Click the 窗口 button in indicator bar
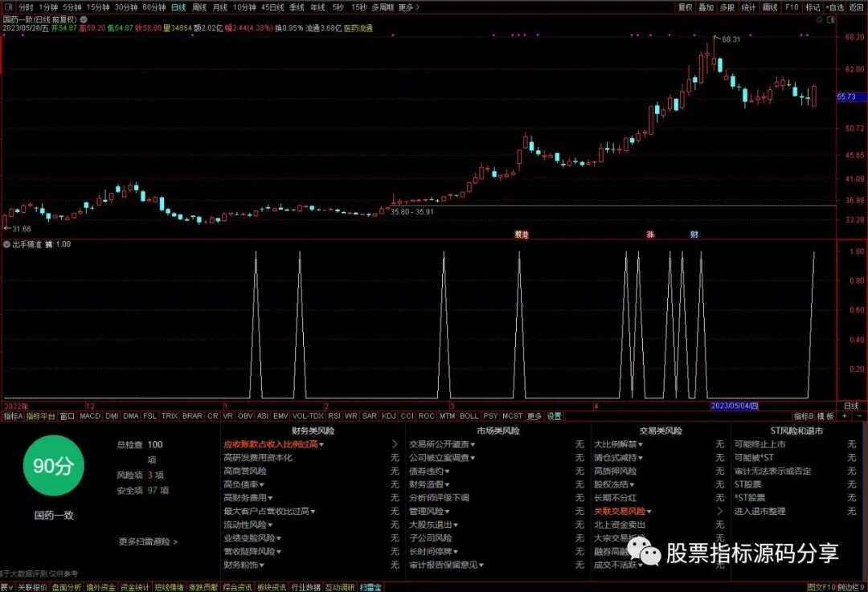 [x=67, y=416]
